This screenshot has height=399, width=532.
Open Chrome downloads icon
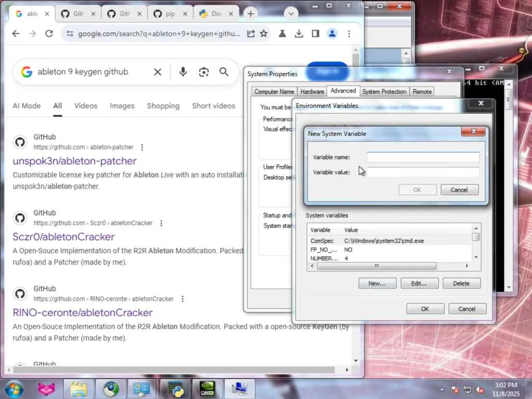click(x=299, y=34)
